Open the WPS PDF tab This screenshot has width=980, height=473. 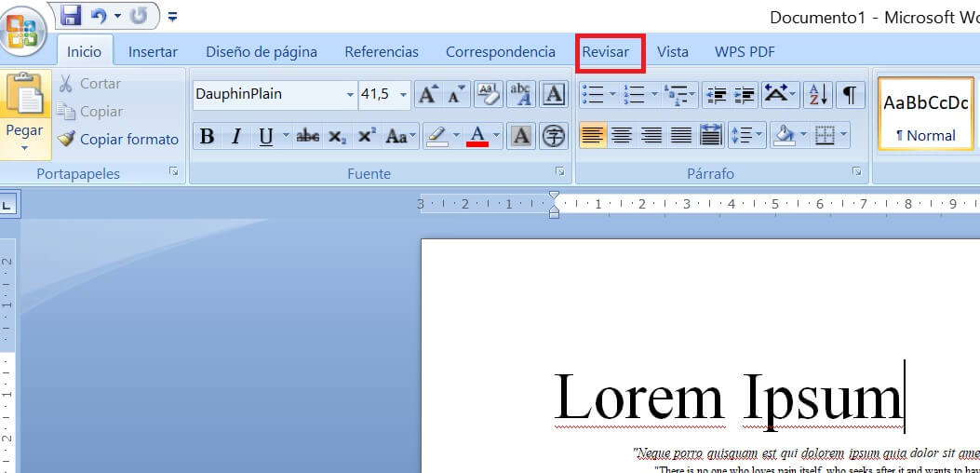pos(745,52)
